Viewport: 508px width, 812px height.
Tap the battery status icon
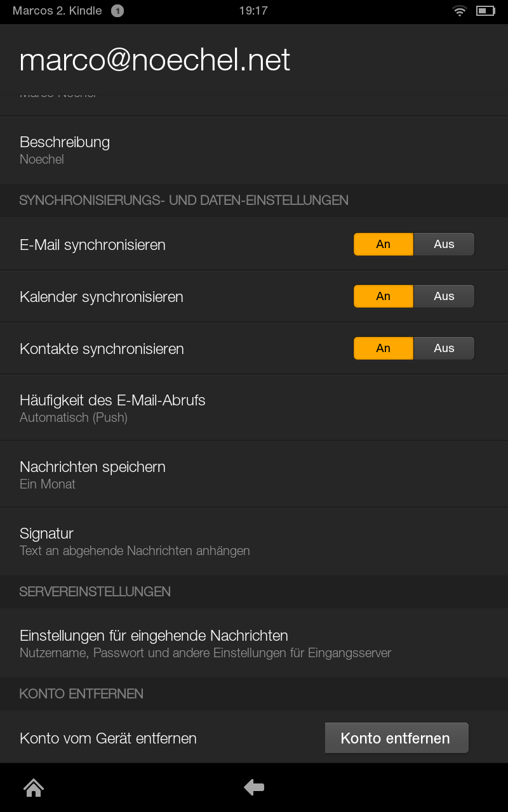(x=485, y=11)
